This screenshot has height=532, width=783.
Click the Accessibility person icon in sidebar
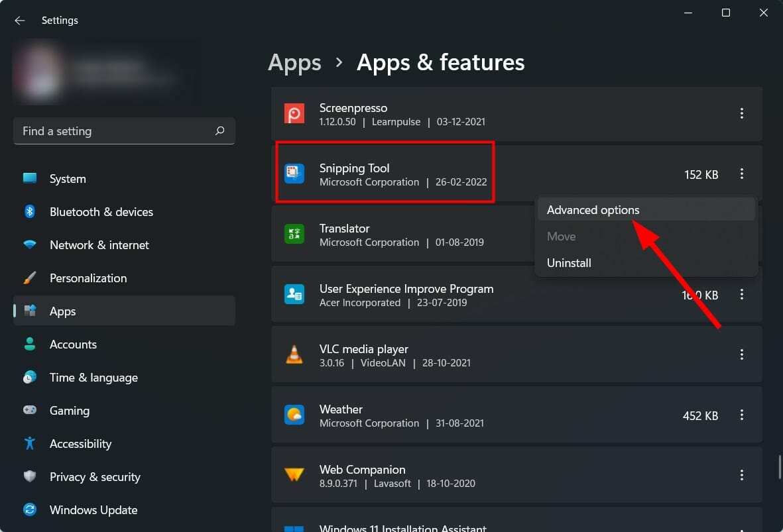pyautogui.click(x=30, y=443)
